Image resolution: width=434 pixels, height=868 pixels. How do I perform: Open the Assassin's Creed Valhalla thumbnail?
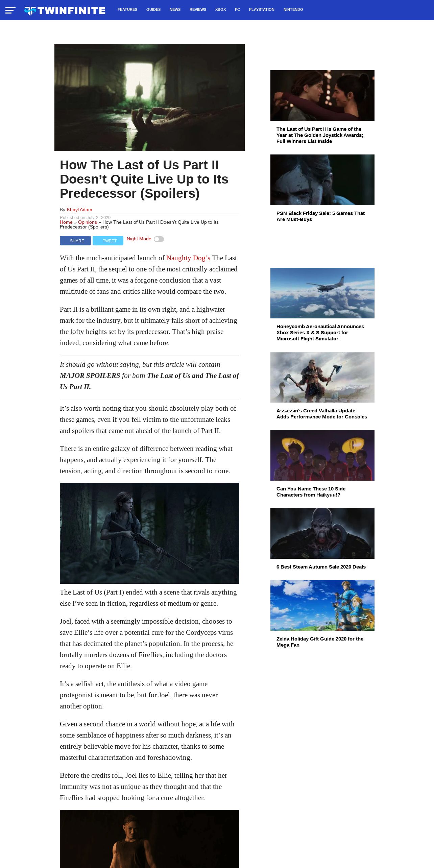[x=322, y=377]
